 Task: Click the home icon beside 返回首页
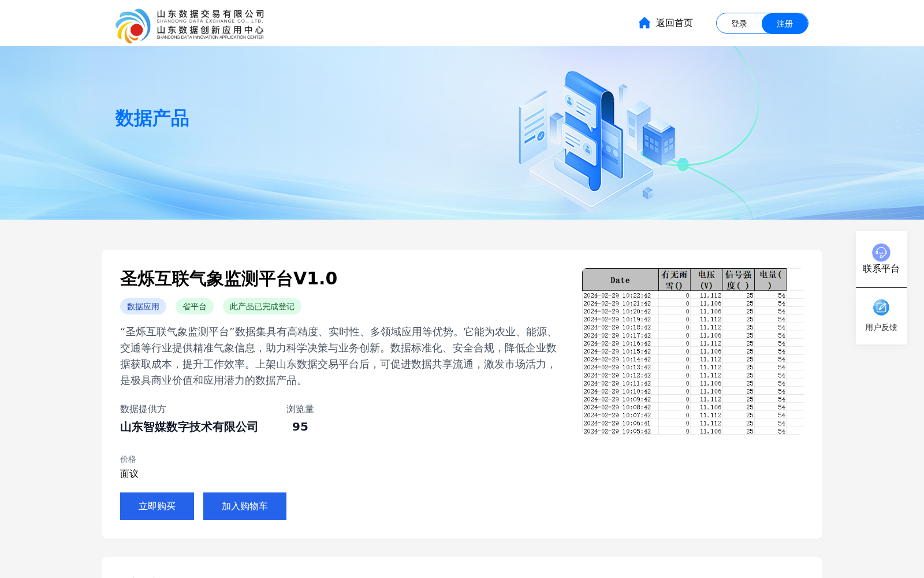coord(644,23)
